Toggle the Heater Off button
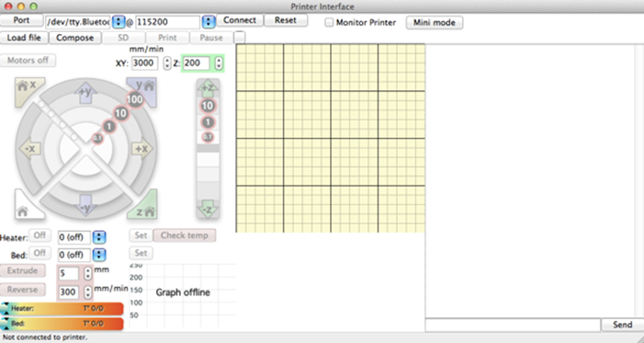Image resolution: width=644 pixels, height=343 pixels. 40,235
